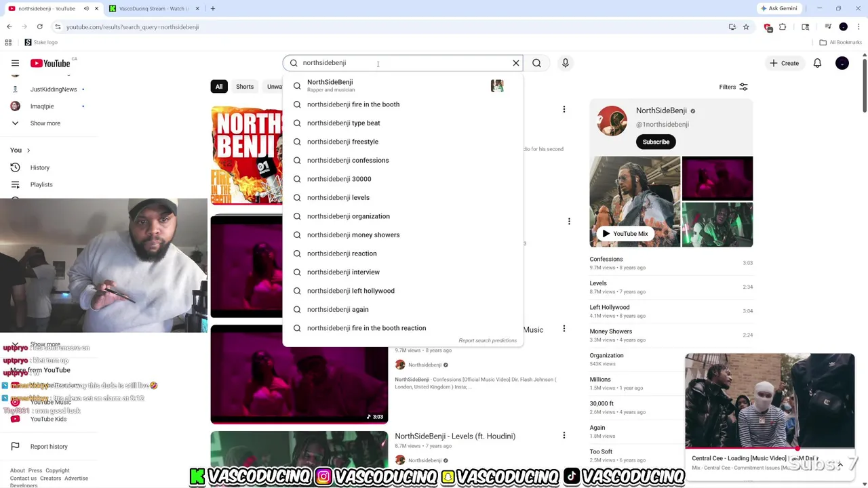Open more options for the Levels video

point(564,436)
